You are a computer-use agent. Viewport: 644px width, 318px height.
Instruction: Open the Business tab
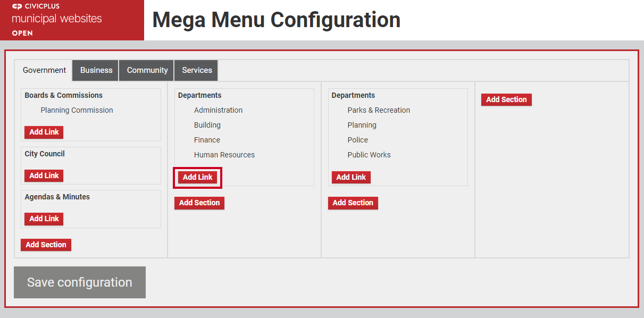coord(96,70)
